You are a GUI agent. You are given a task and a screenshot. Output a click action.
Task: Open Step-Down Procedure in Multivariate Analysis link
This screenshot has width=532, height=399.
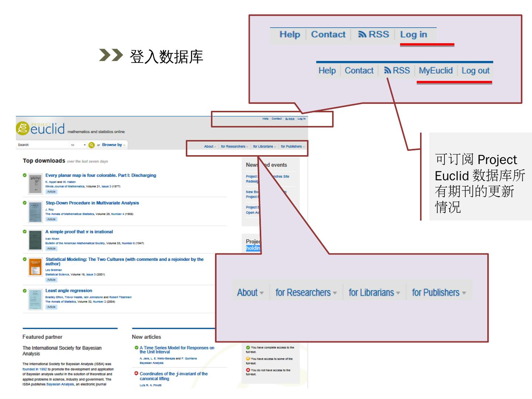92,203
